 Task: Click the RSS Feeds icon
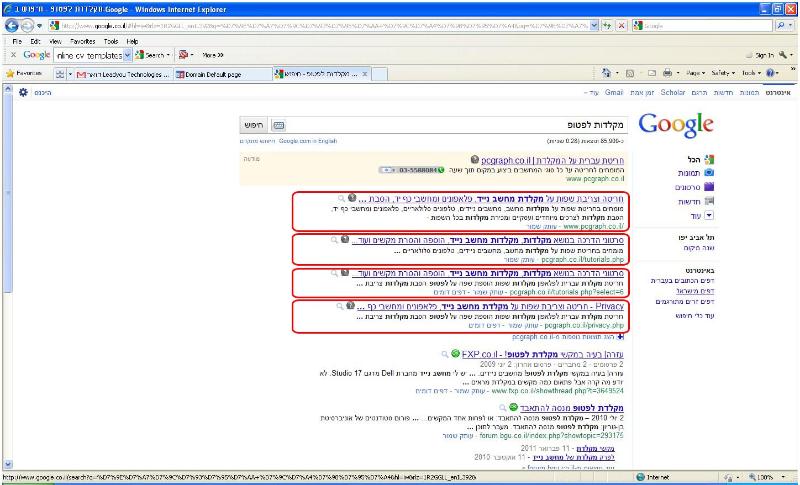[630, 73]
